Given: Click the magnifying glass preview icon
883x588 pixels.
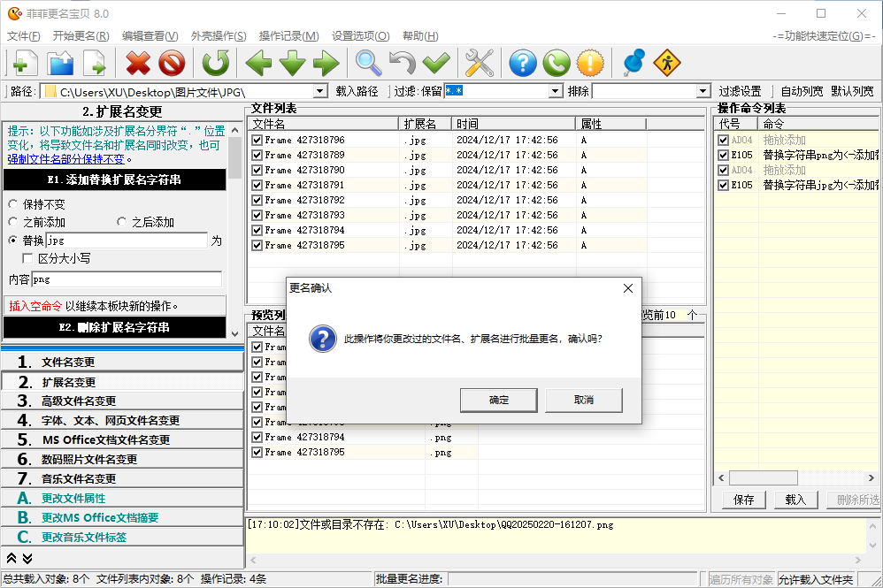Looking at the screenshot, I should (x=369, y=63).
